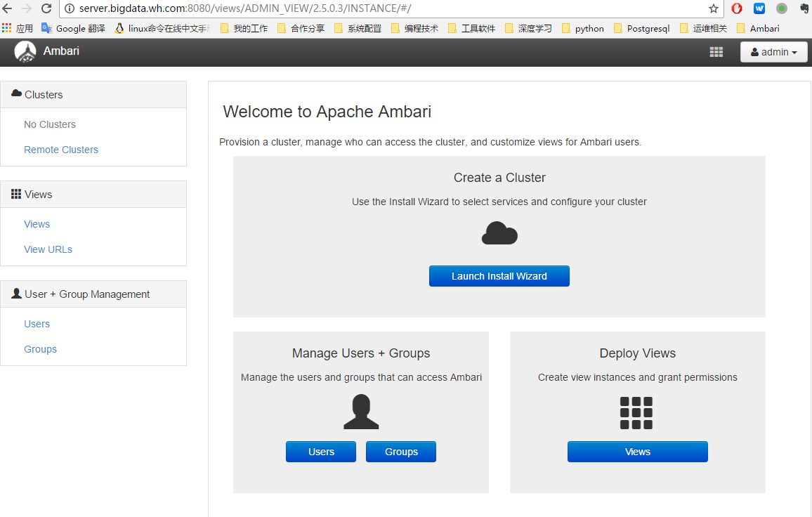Click the Views sidebar heading text
This screenshot has width=812, height=517.
click(39, 195)
